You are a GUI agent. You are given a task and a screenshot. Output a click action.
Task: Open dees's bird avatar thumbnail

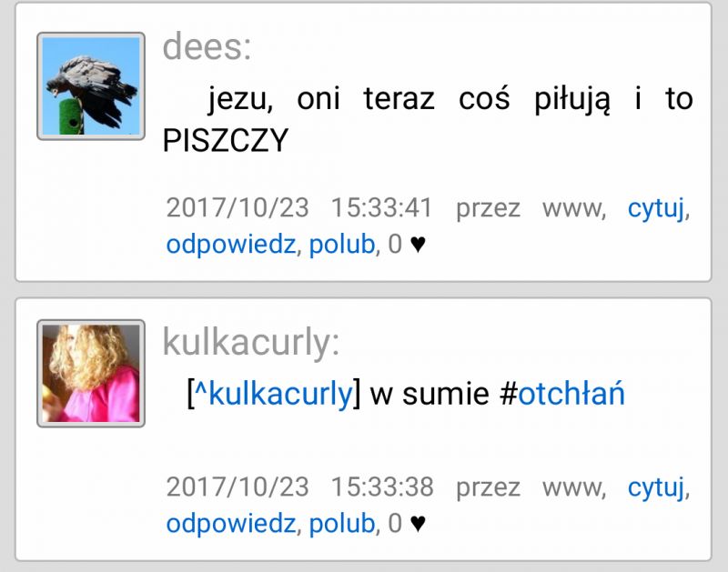[91, 85]
